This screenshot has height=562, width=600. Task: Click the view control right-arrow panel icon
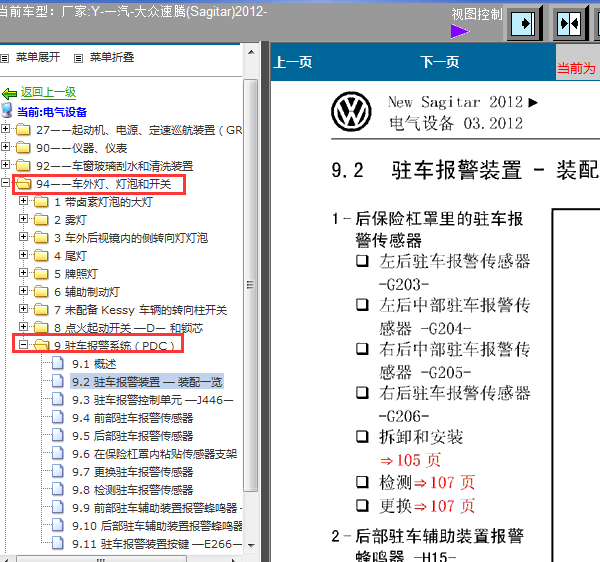point(523,23)
